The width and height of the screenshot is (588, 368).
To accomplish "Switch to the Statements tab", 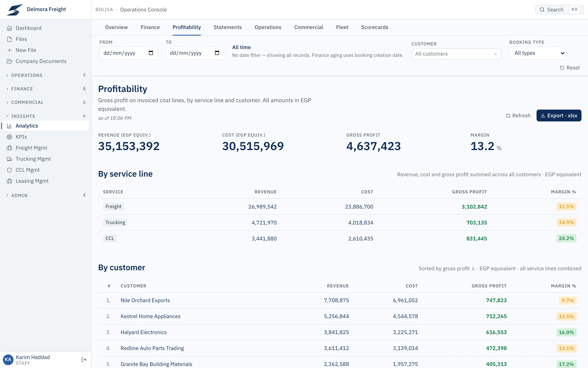I will [228, 27].
